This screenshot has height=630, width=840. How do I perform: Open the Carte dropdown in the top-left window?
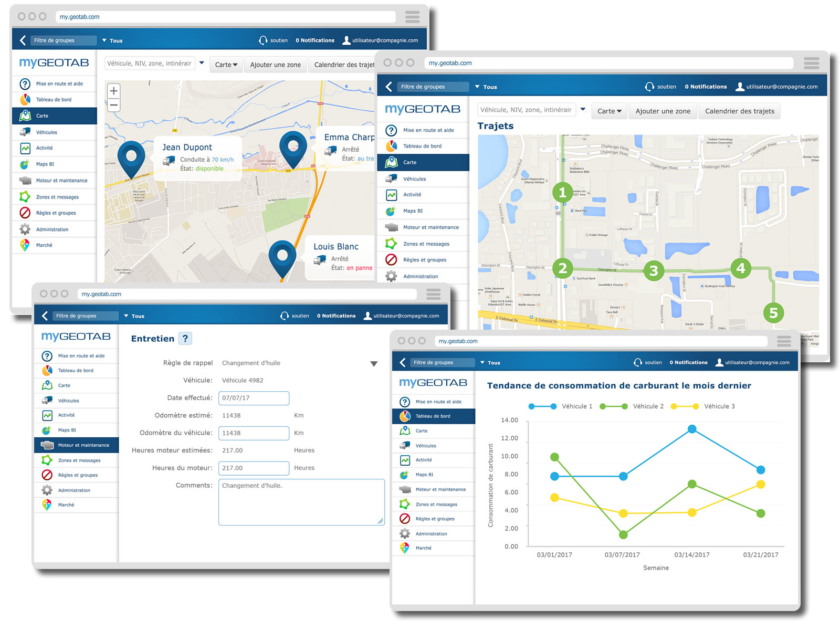click(x=226, y=65)
